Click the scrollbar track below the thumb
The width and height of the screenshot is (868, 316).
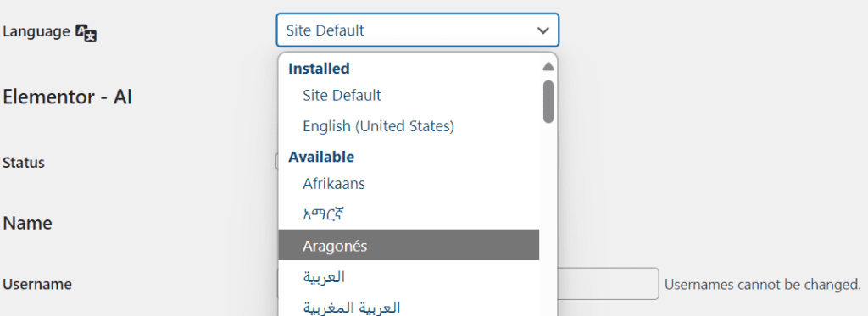tap(548, 221)
